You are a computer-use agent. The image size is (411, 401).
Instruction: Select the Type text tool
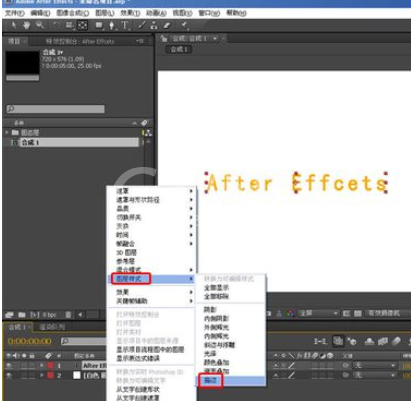click(x=125, y=25)
